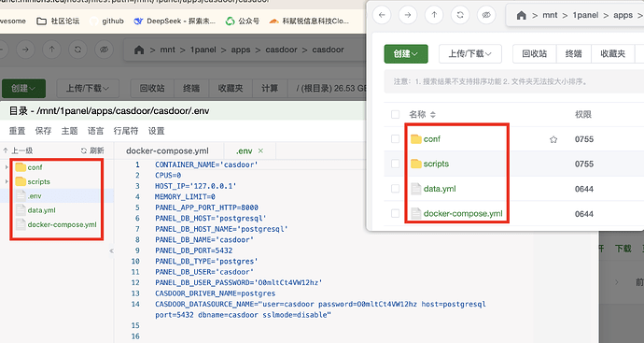The width and height of the screenshot is (644, 343).
Task: Open the 社区论坛 bookmark folder
Action: tap(58, 21)
